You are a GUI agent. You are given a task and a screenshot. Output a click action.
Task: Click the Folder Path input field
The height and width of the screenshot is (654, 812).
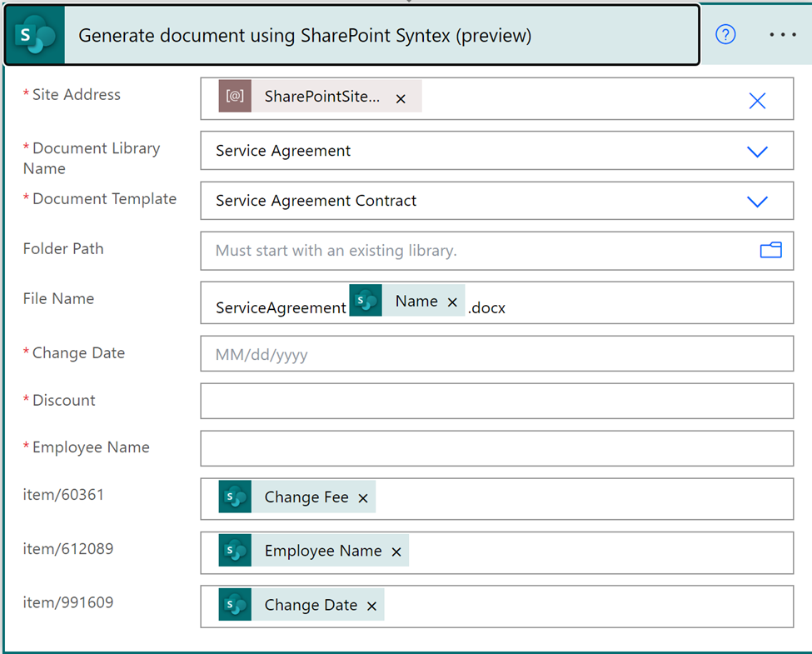(x=475, y=251)
